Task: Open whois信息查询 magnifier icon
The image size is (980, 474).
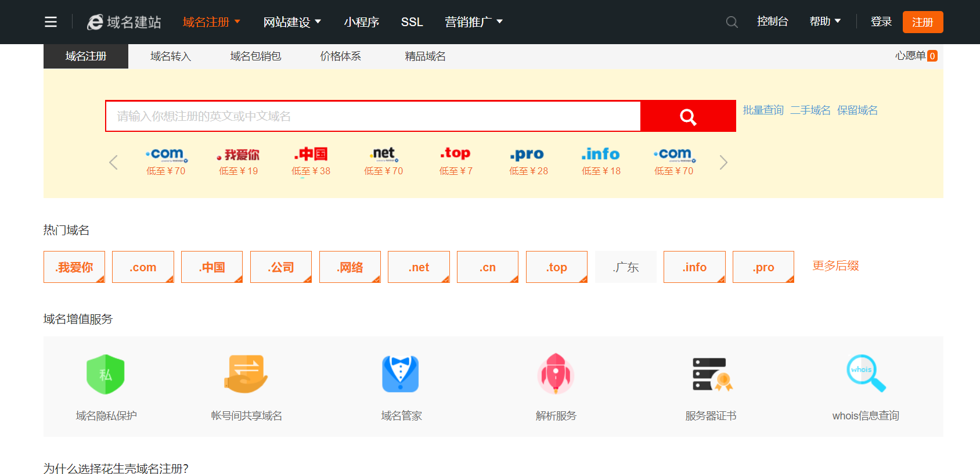Action: 866,374
